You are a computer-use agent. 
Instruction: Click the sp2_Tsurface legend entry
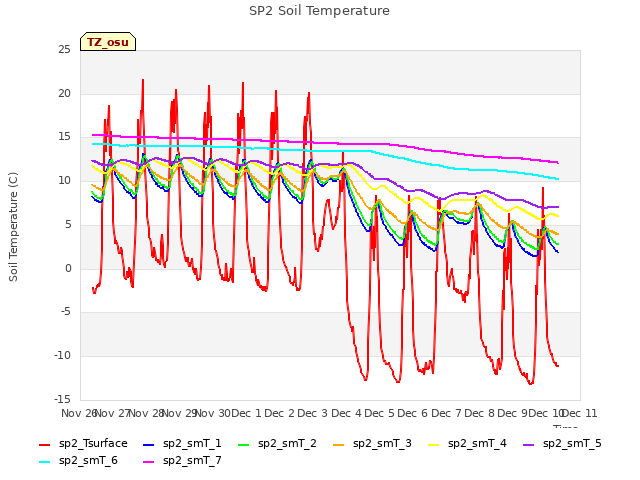pyautogui.click(x=83, y=443)
